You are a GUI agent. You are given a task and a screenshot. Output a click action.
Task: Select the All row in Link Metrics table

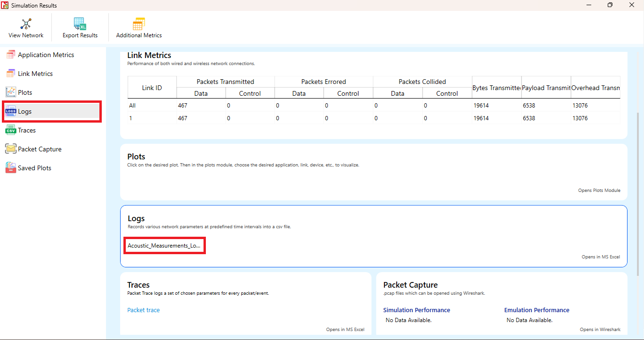[x=374, y=106]
